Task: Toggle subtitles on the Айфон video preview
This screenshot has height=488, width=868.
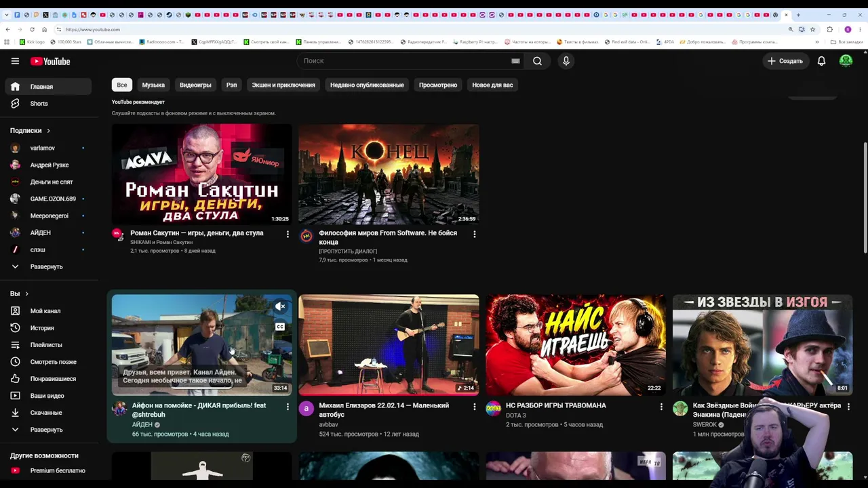Action: click(x=280, y=327)
